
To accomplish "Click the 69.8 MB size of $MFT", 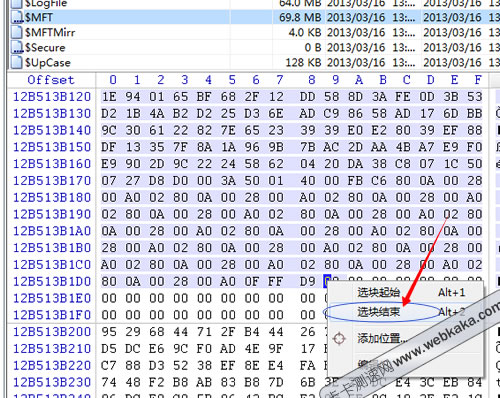I will point(300,17).
